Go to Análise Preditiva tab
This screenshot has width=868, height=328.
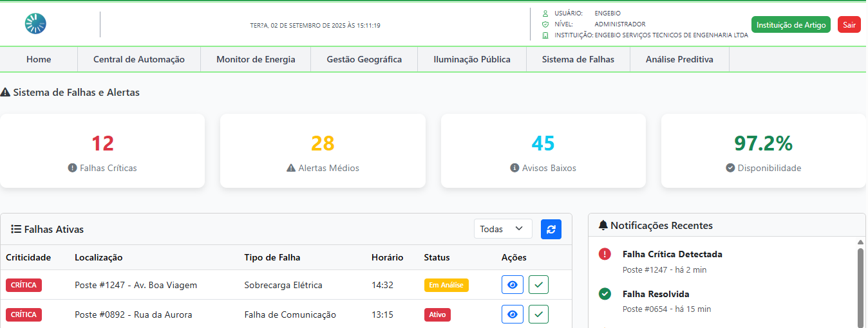click(x=679, y=59)
